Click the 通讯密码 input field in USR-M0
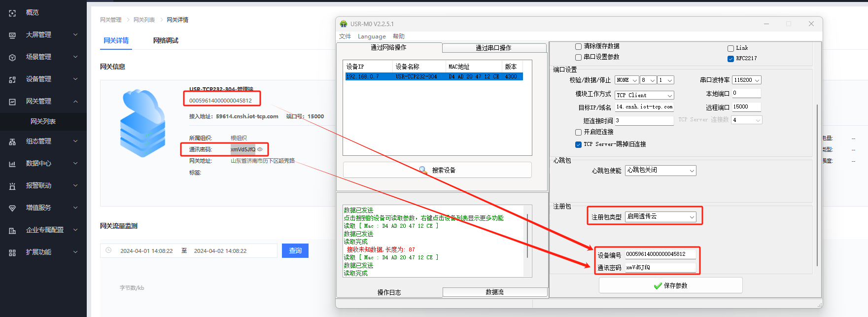Viewport: 868px width, 317px height. [660, 267]
